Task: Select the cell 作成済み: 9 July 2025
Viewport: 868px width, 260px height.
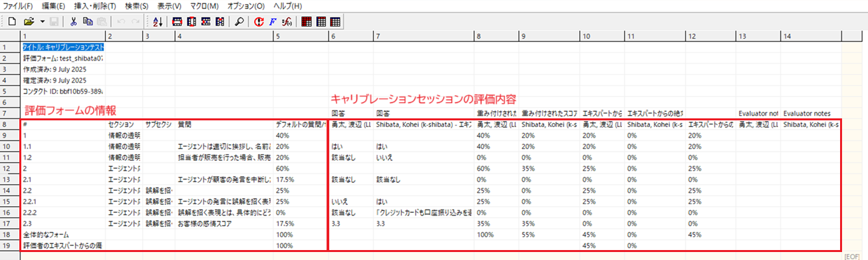Action: click(63, 69)
